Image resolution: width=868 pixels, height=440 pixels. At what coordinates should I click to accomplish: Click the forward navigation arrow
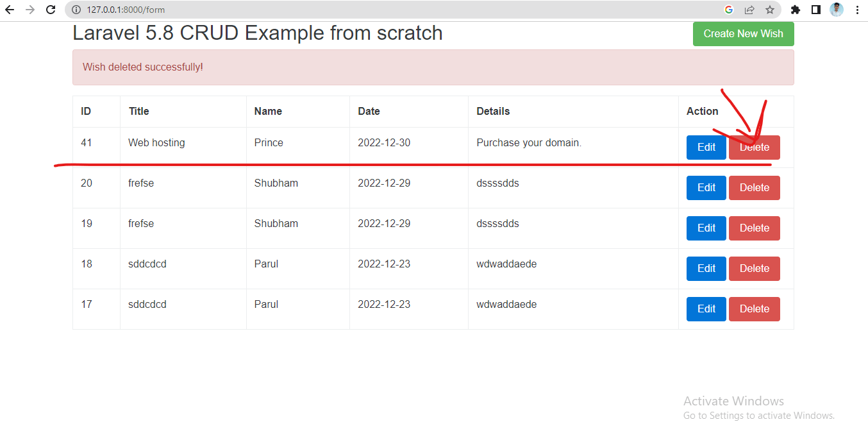click(31, 10)
